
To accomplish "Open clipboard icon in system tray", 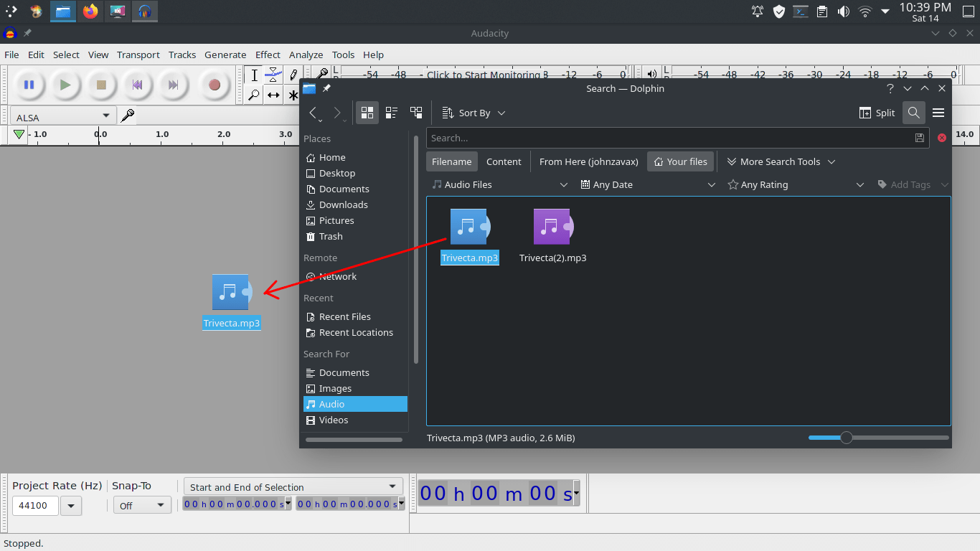I will [822, 11].
